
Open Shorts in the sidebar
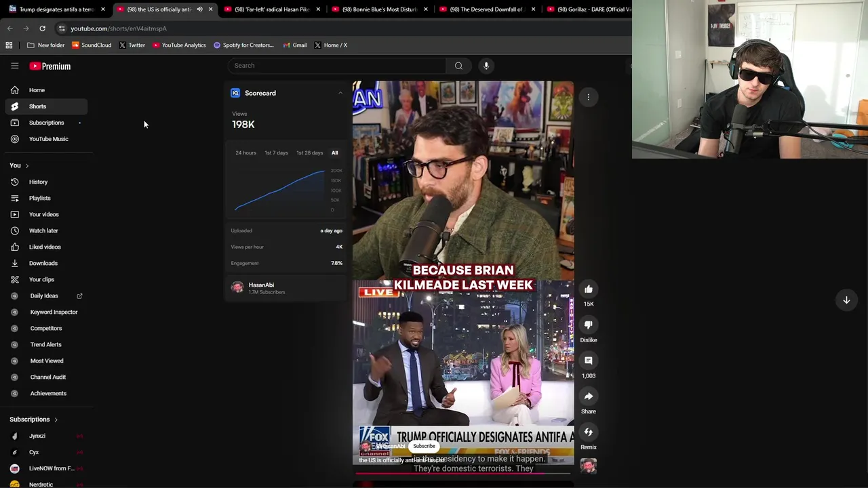click(x=46, y=106)
